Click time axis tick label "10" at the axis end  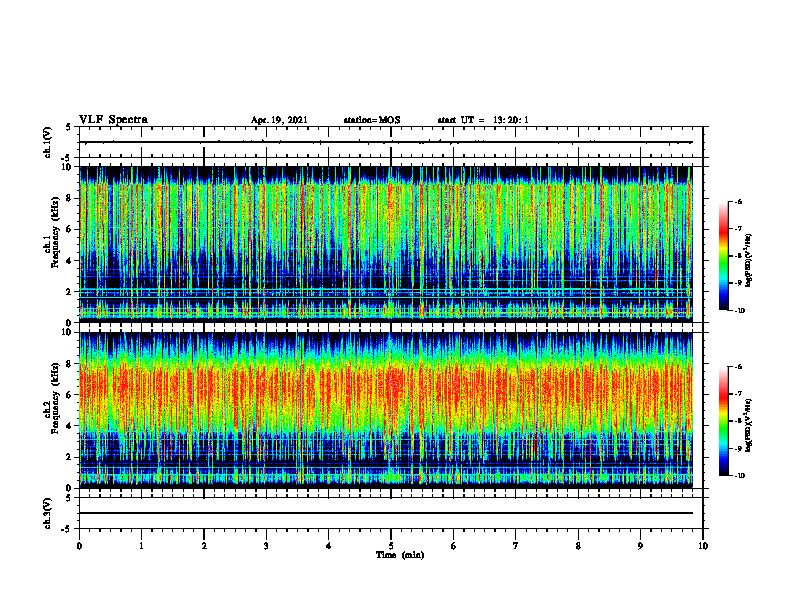(703, 546)
